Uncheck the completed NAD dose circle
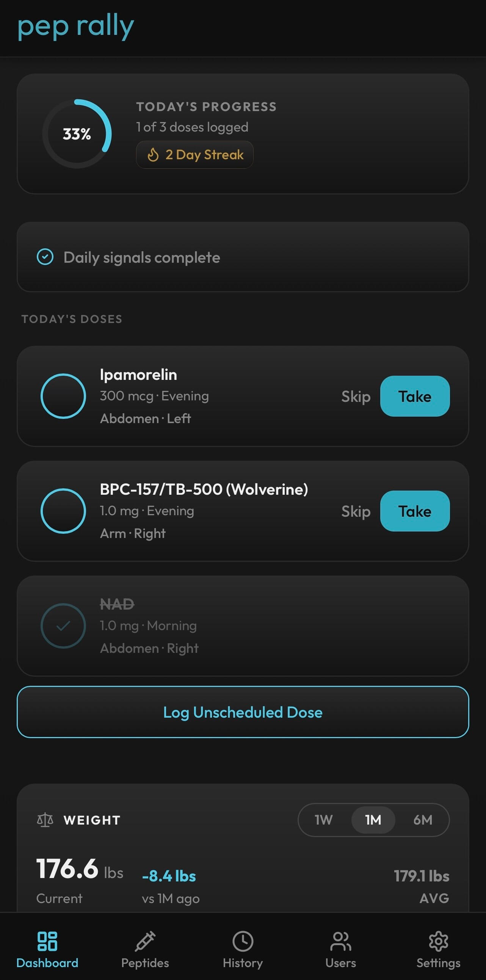486x980 pixels. (x=63, y=626)
